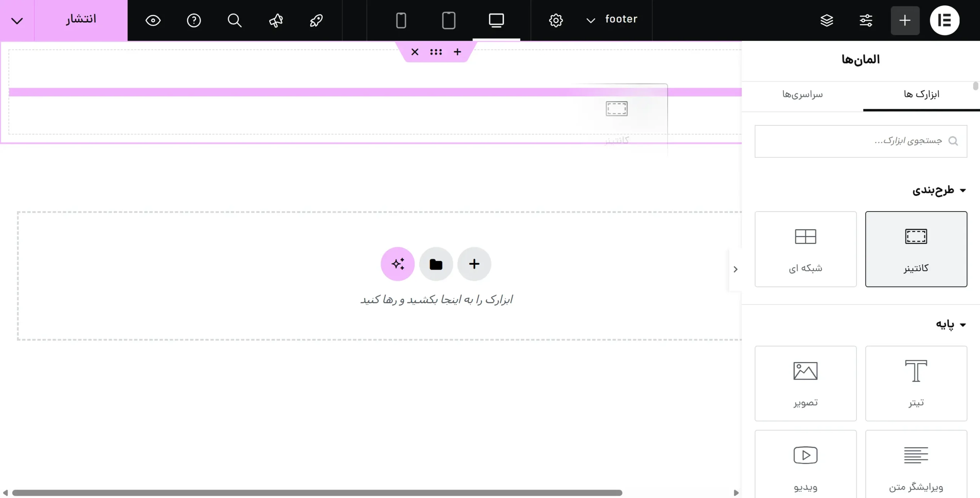Open the structure layers icon
This screenshot has width=980, height=498.
pyautogui.click(x=826, y=20)
